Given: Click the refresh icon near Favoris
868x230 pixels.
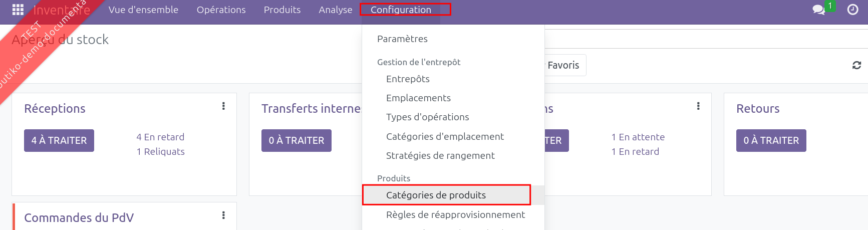Looking at the screenshot, I should click(856, 65).
